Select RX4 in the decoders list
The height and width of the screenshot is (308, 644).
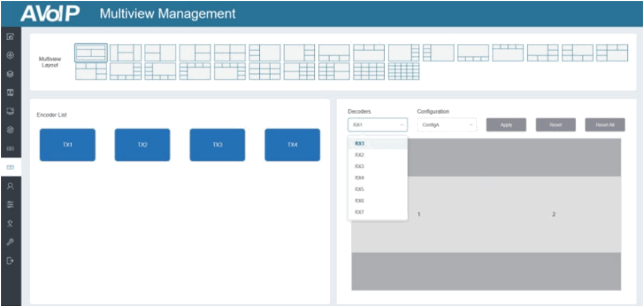tap(377, 178)
